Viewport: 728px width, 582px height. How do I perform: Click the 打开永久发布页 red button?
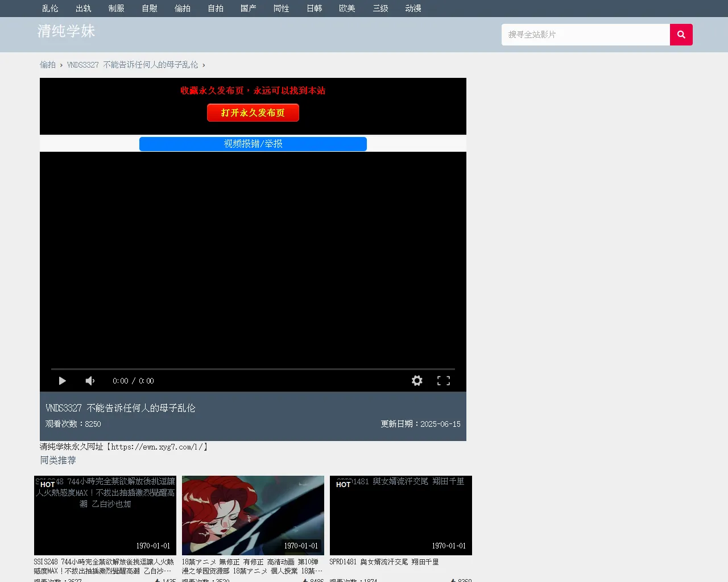pyautogui.click(x=253, y=113)
